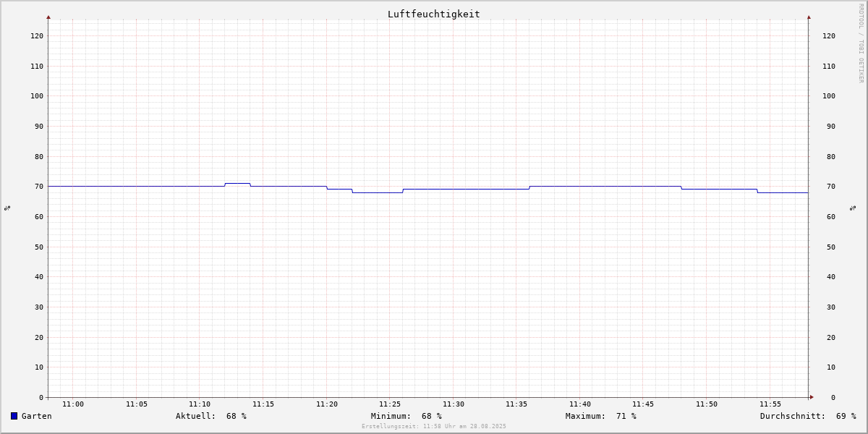The height and width of the screenshot is (434, 868).
Task: Click the 11:40 time axis label
Action: (580, 404)
